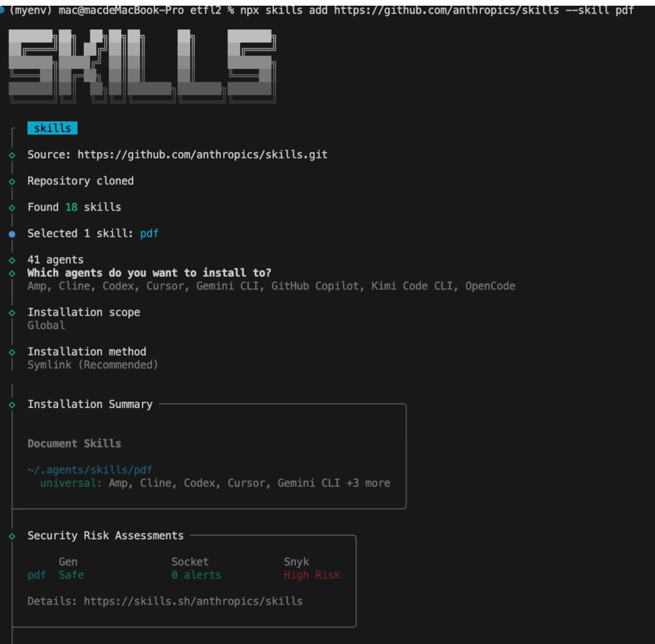Click the green diamond beside "Installation scope"

(x=12, y=313)
